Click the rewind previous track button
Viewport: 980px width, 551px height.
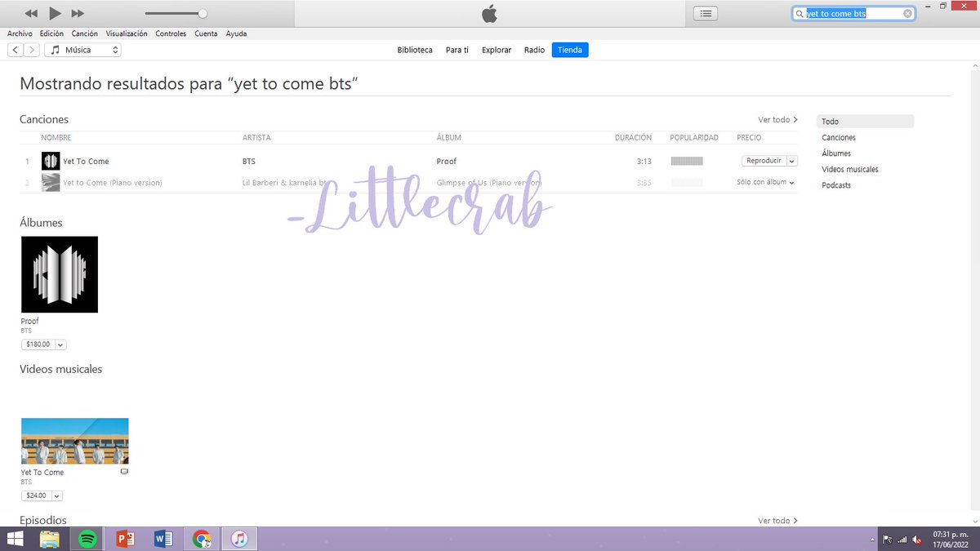click(x=31, y=14)
